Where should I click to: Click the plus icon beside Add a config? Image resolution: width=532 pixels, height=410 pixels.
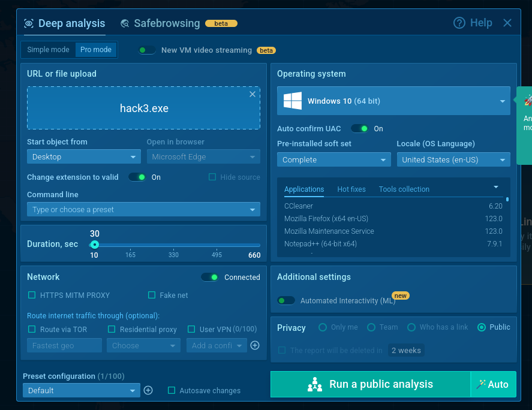click(x=255, y=345)
